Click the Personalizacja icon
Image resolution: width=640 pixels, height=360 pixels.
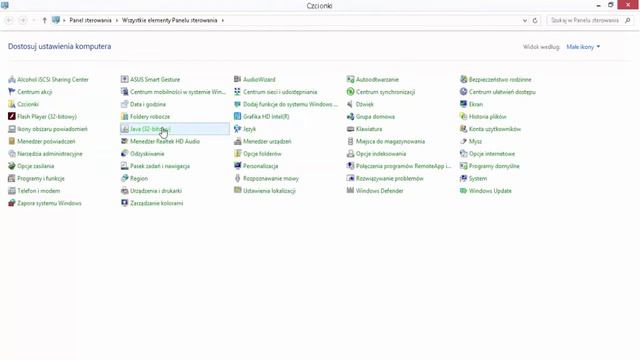[x=237, y=166]
